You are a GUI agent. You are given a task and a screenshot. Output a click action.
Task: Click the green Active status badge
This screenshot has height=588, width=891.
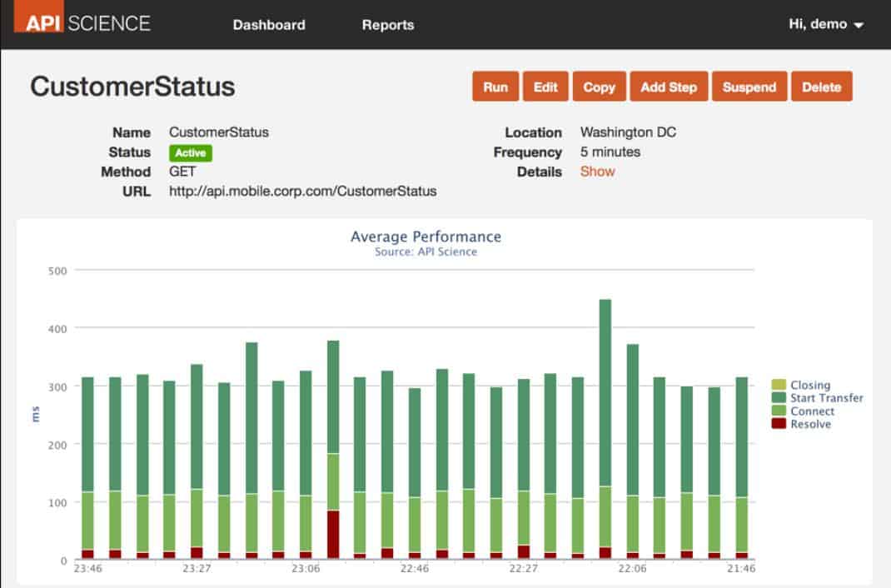click(x=191, y=152)
